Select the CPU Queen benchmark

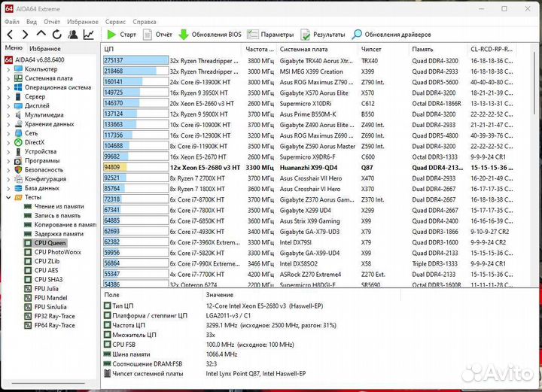[x=45, y=243]
